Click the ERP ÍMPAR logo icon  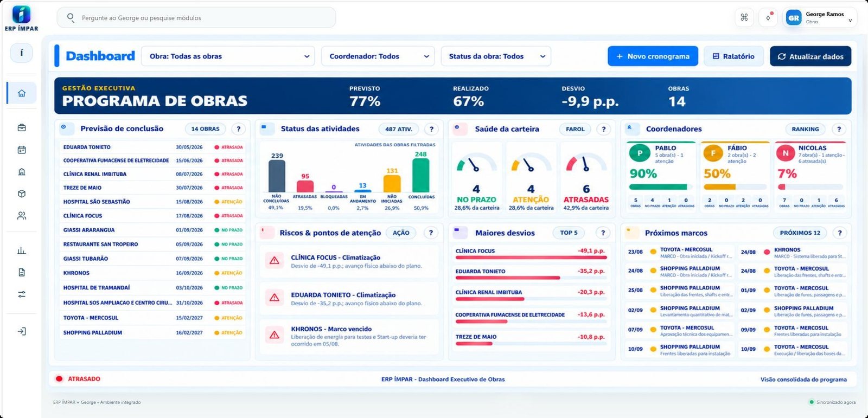pos(21,14)
